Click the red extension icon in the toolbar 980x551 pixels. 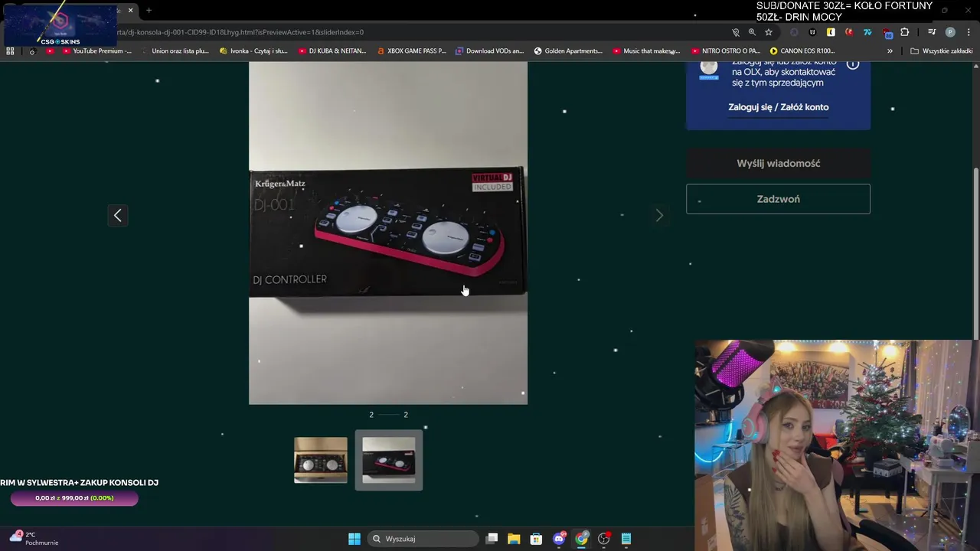tap(849, 32)
